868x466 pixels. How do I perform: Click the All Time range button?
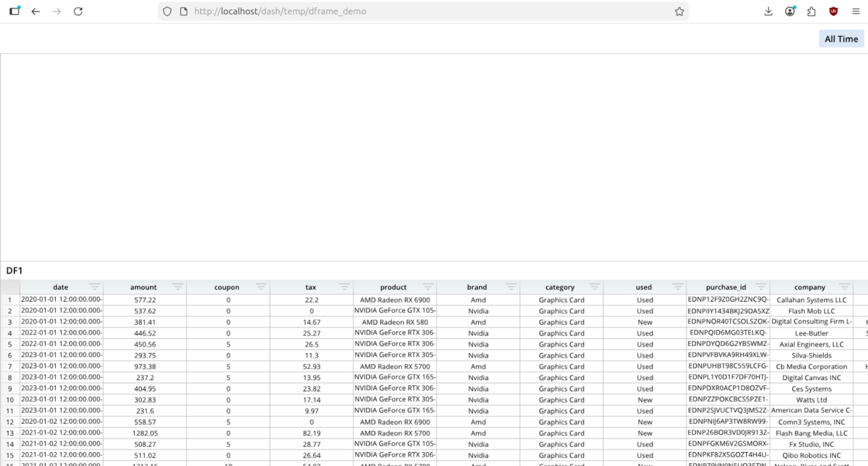(x=841, y=39)
